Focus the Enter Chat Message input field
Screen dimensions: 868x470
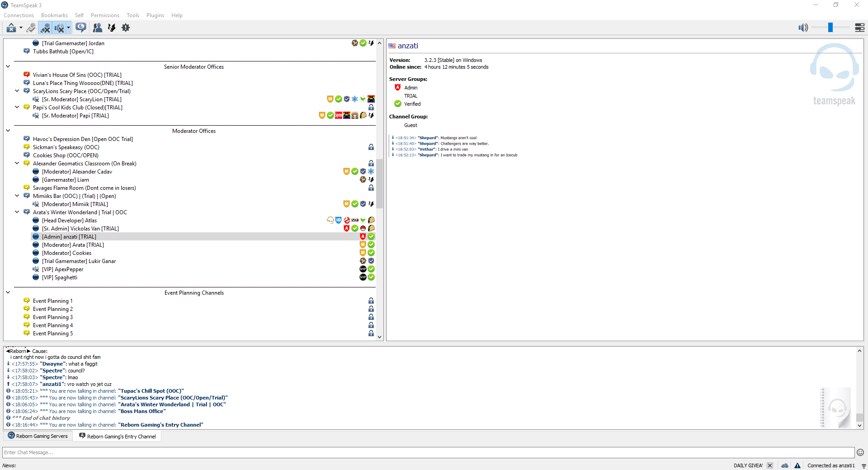pos(428,452)
